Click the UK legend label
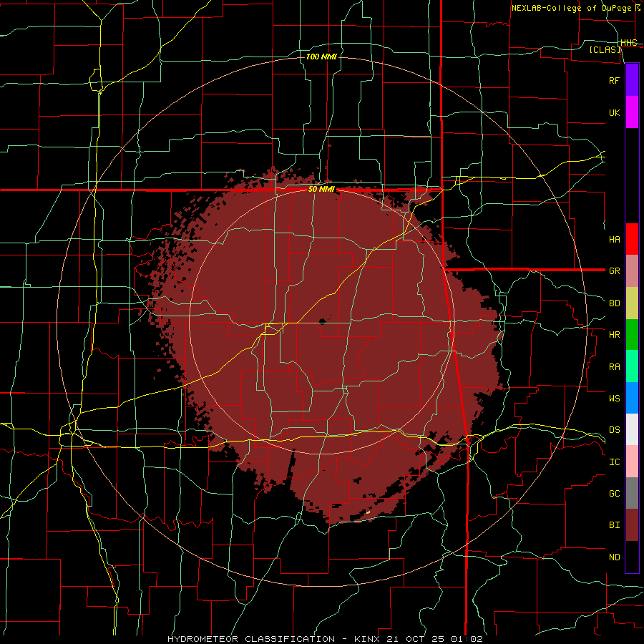This screenshot has width=644, height=644. [x=615, y=112]
